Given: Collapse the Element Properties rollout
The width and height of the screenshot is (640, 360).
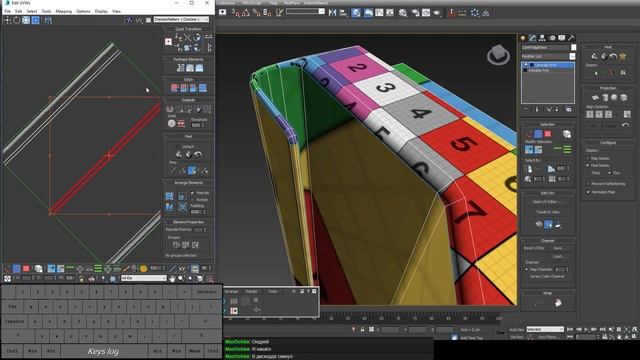Looking at the screenshot, I should (x=189, y=222).
